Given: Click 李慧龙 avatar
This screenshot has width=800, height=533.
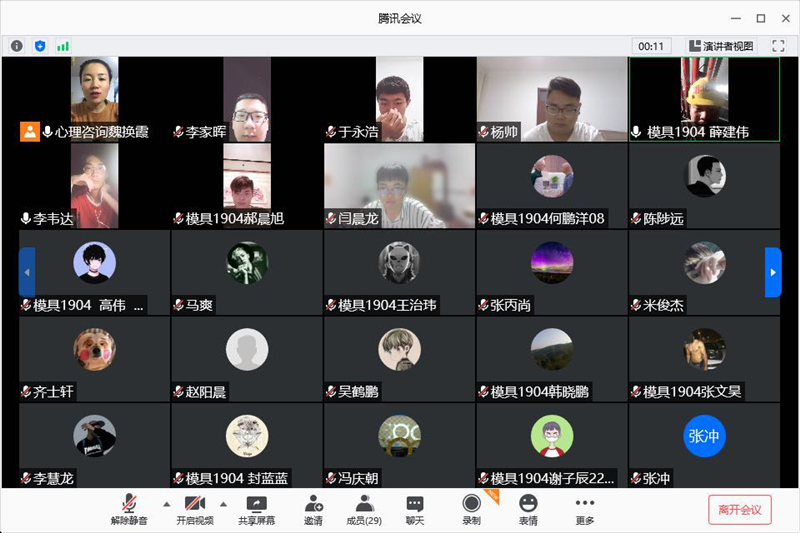Looking at the screenshot, I should (94, 436).
